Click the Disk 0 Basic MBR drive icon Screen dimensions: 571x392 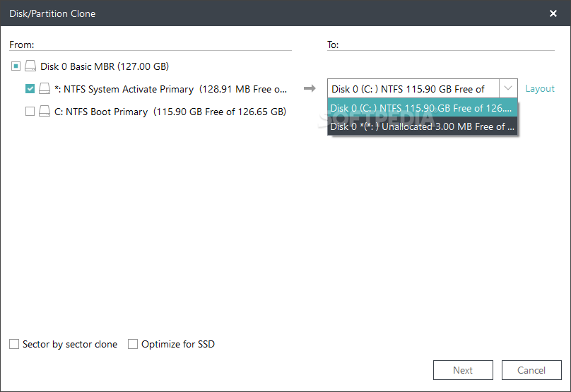point(30,66)
